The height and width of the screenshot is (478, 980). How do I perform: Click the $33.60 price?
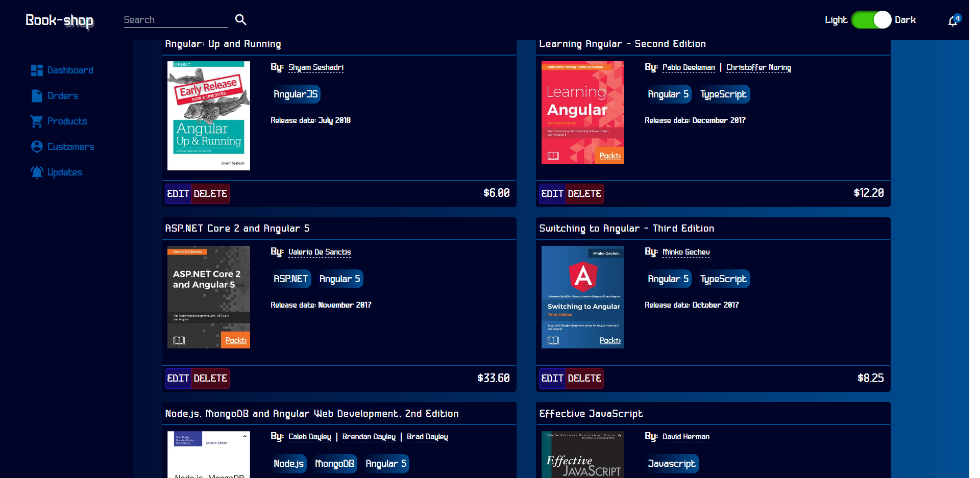click(x=493, y=379)
